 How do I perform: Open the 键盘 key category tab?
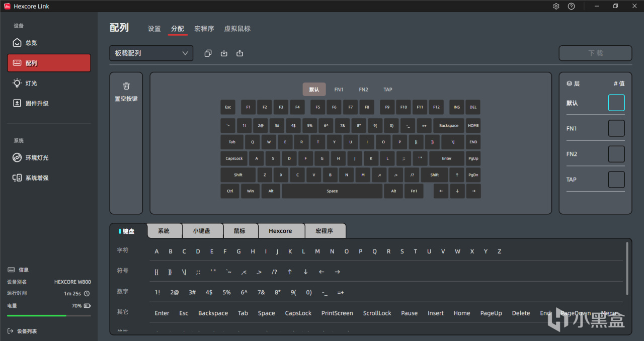click(x=128, y=231)
